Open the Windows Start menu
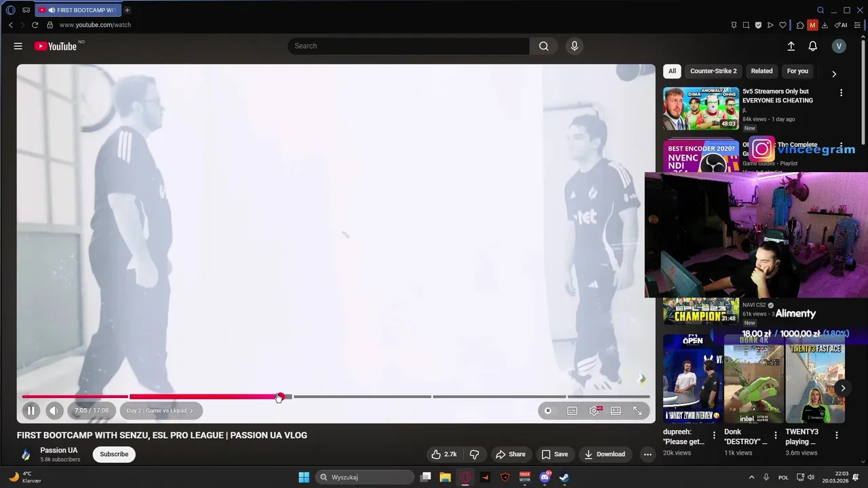868x488 pixels. coord(304,477)
